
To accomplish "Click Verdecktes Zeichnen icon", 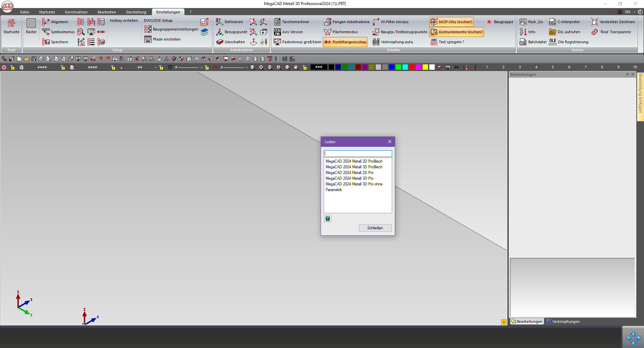I will point(594,22).
